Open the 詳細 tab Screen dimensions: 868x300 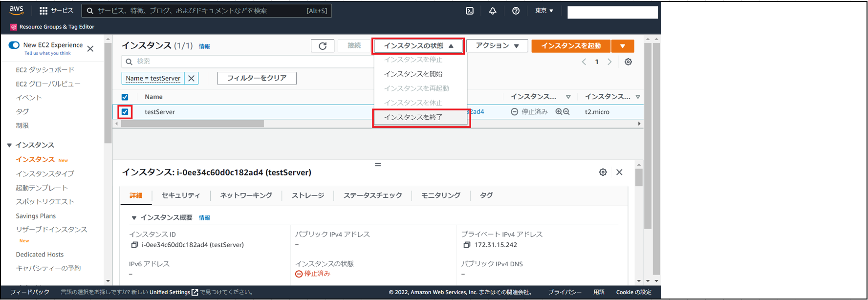136,195
